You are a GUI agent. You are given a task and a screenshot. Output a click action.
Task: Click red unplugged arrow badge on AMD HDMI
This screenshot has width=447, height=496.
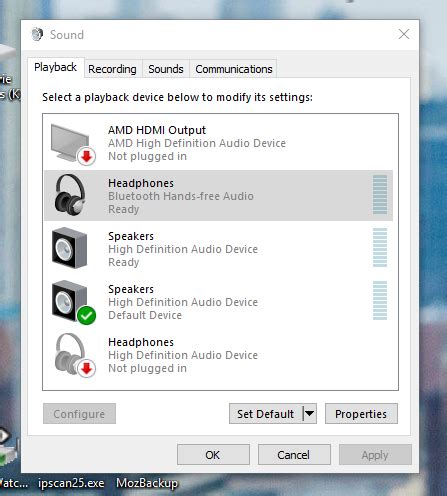(87, 156)
